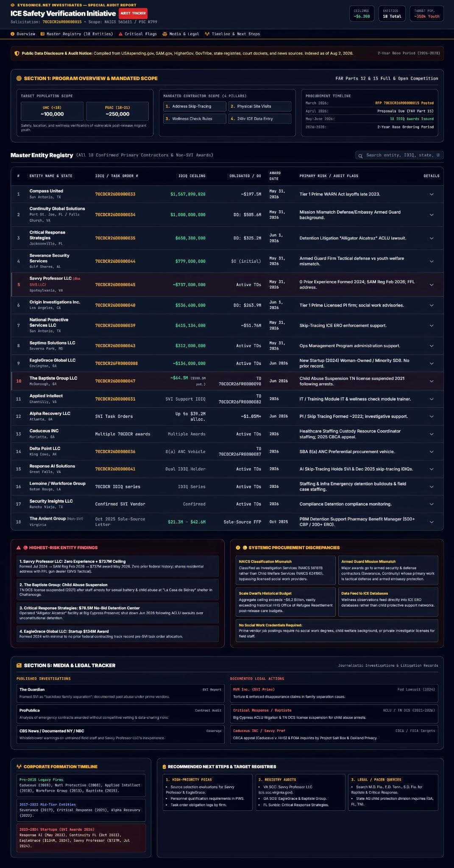Expand details for Delta Point LLC row
The height and width of the screenshot is (868, 454).
[432, 451]
